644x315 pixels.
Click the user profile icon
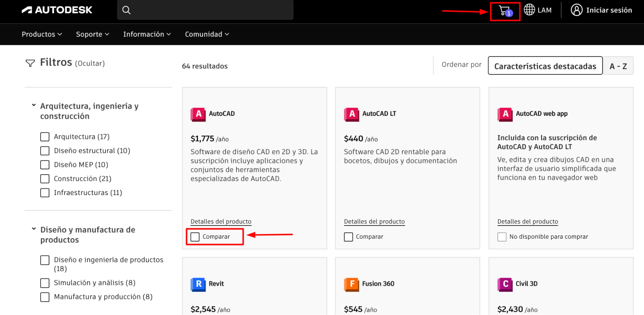(577, 10)
